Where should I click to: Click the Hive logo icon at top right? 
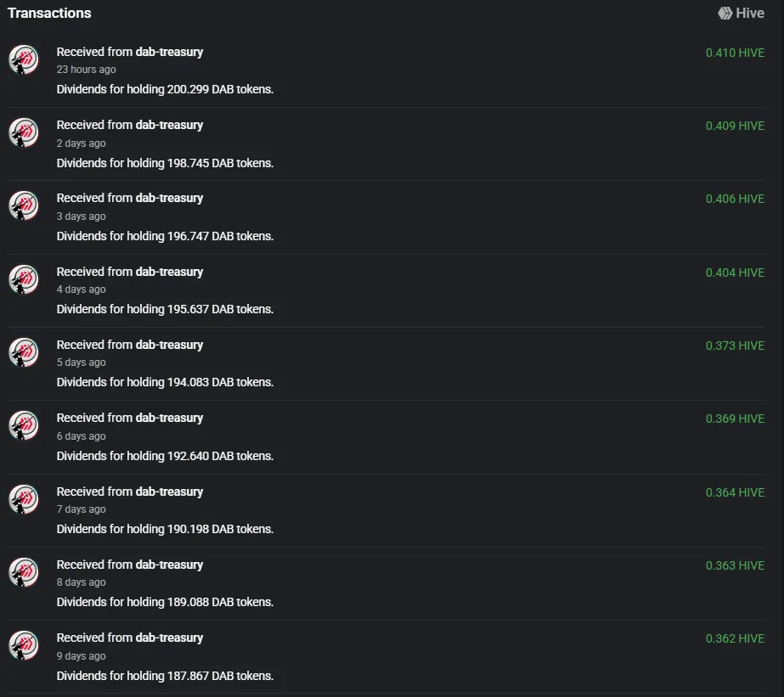[725, 13]
